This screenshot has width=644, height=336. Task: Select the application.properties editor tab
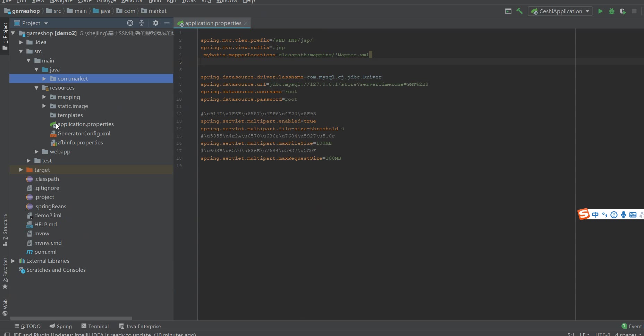(213, 23)
